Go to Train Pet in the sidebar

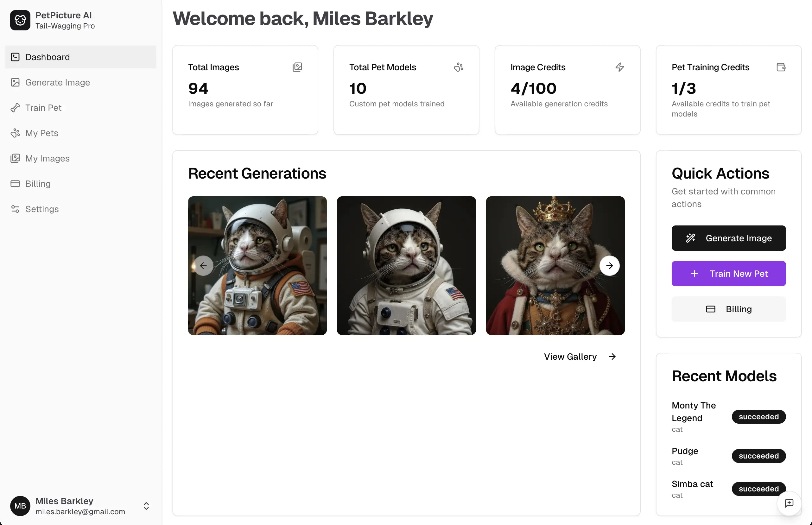pyautogui.click(x=43, y=108)
